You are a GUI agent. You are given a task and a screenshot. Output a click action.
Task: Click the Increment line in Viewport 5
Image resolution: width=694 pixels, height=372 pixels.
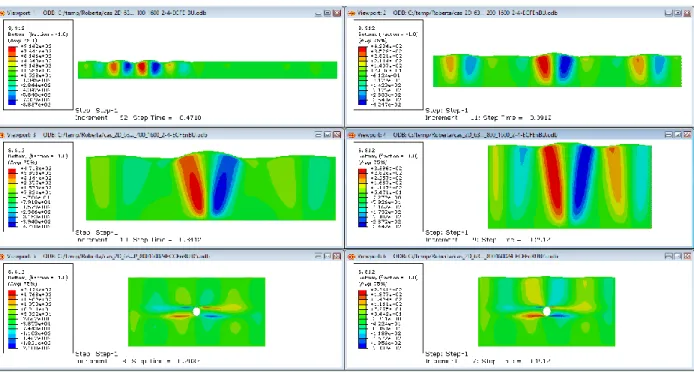click(x=139, y=362)
